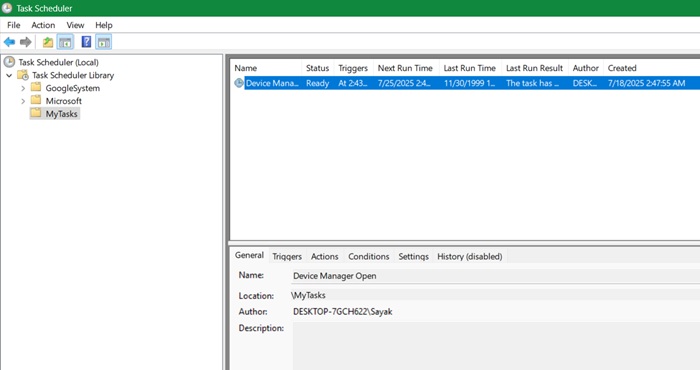The height and width of the screenshot is (370, 700).
Task: Open the Help menu
Action: click(x=104, y=25)
